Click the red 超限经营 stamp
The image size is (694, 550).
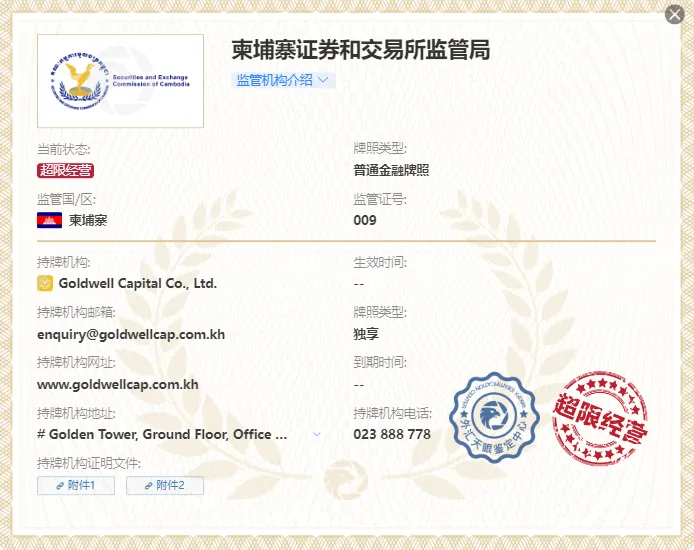[600, 418]
